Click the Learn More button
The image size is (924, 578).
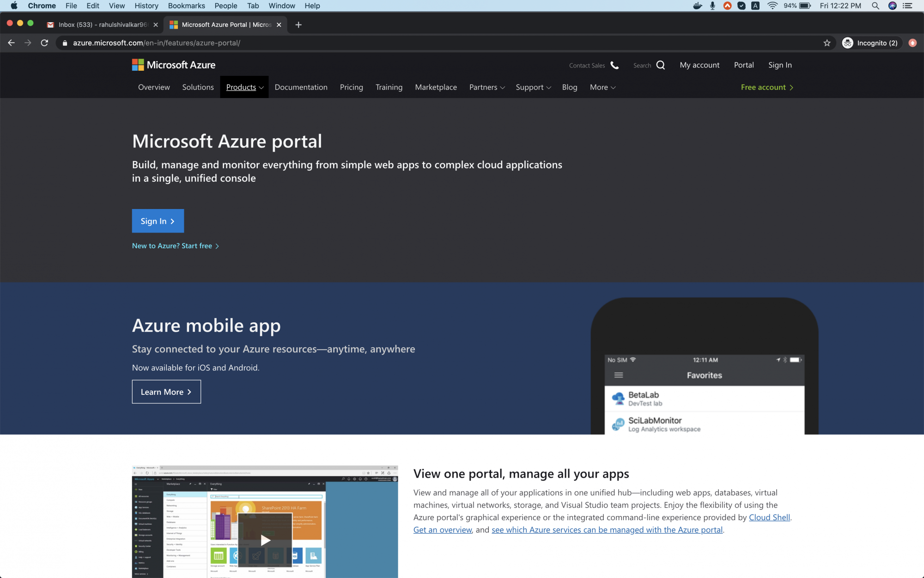point(166,392)
